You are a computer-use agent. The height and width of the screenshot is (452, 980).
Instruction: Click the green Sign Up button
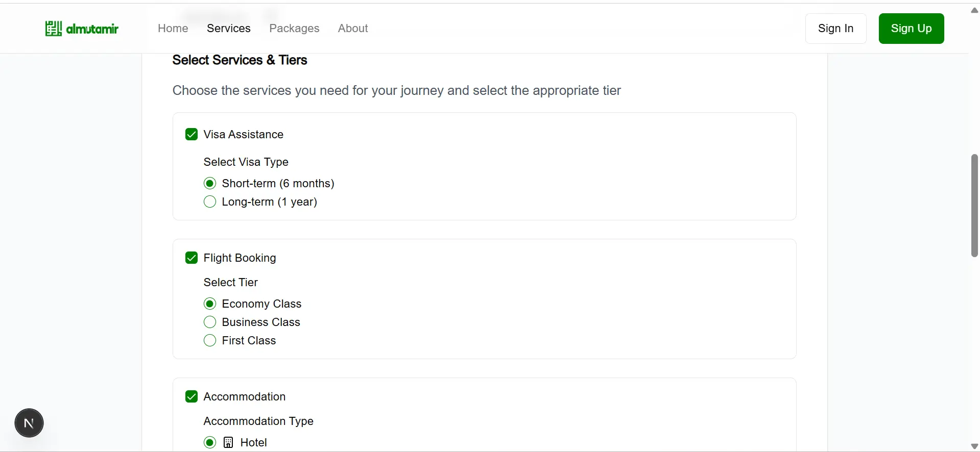[x=911, y=29]
